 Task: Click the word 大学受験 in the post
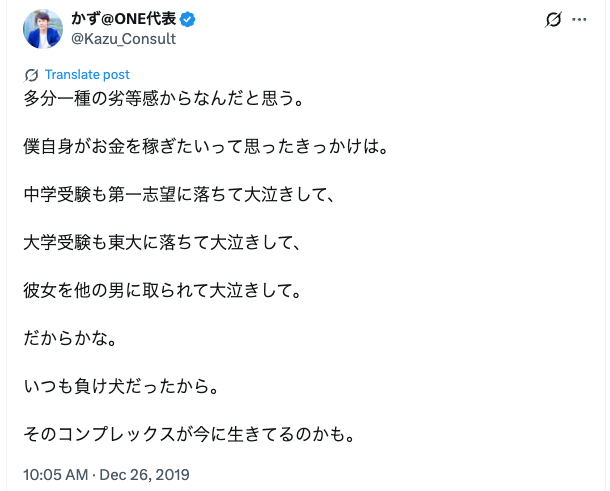click(x=59, y=243)
